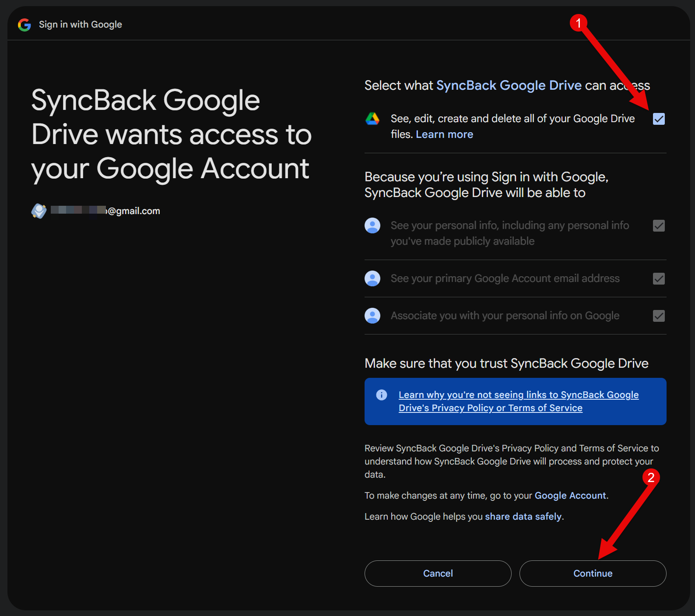Click the account avatar beside the gmail address

[x=39, y=211]
